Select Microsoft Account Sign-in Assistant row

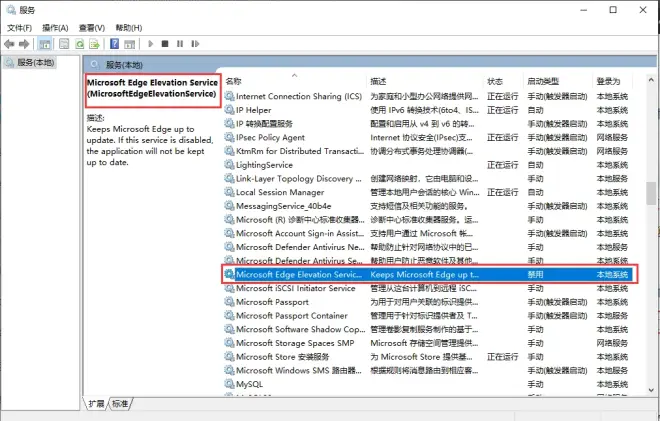427,233
